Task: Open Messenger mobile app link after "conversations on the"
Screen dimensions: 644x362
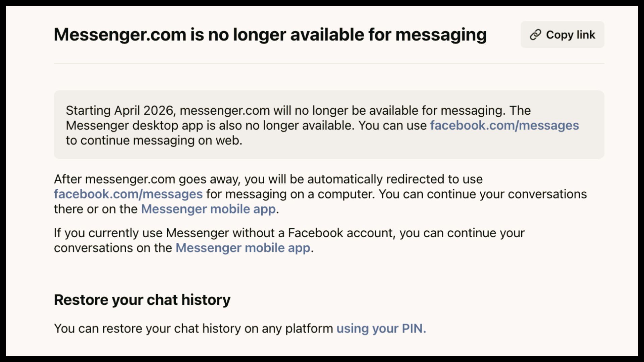Action: click(243, 248)
